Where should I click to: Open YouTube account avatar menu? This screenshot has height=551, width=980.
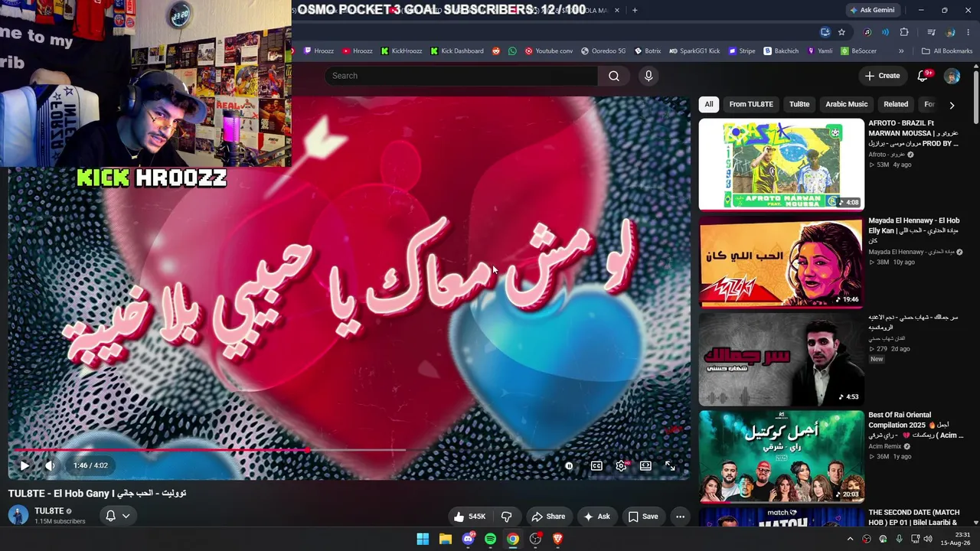pos(952,76)
